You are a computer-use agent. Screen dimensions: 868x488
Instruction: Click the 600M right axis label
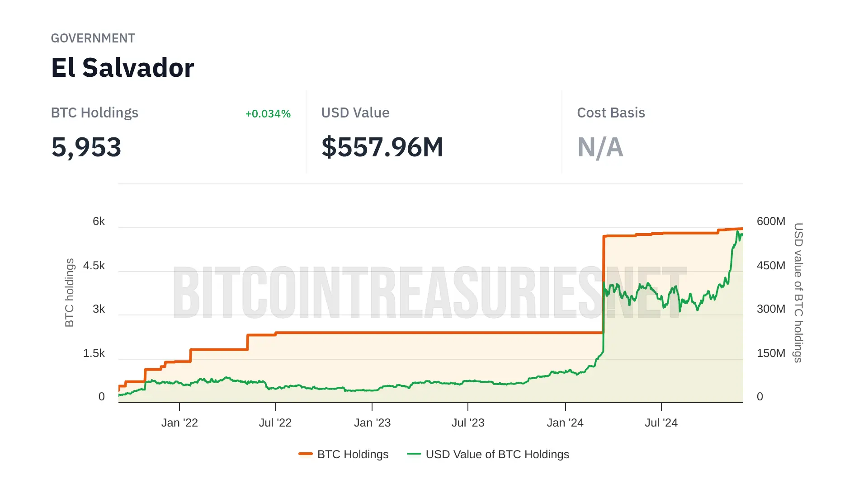click(x=771, y=221)
